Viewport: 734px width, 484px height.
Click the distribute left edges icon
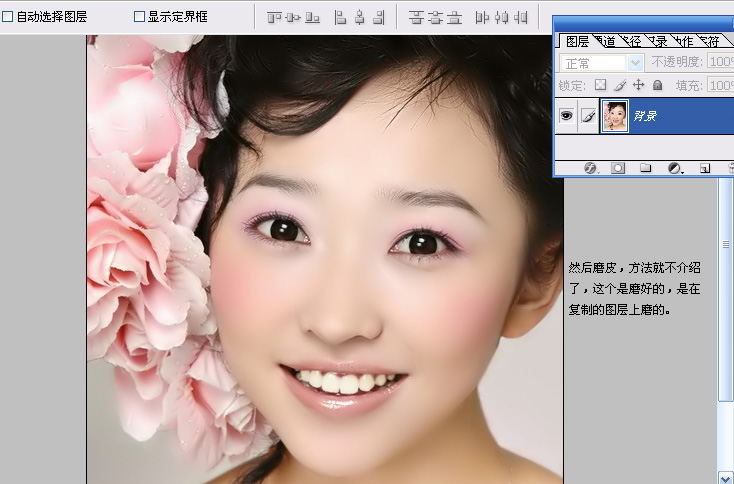click(x=482, y=18)
